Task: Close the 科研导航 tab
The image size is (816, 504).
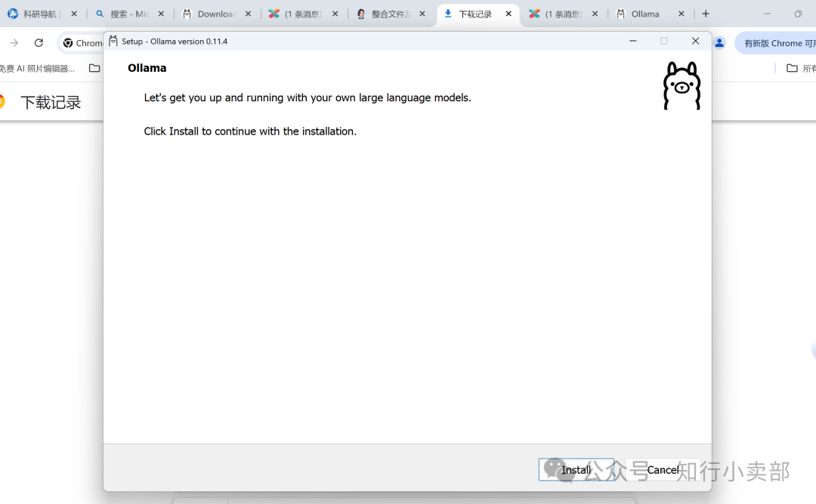Action: pos(74,14)
